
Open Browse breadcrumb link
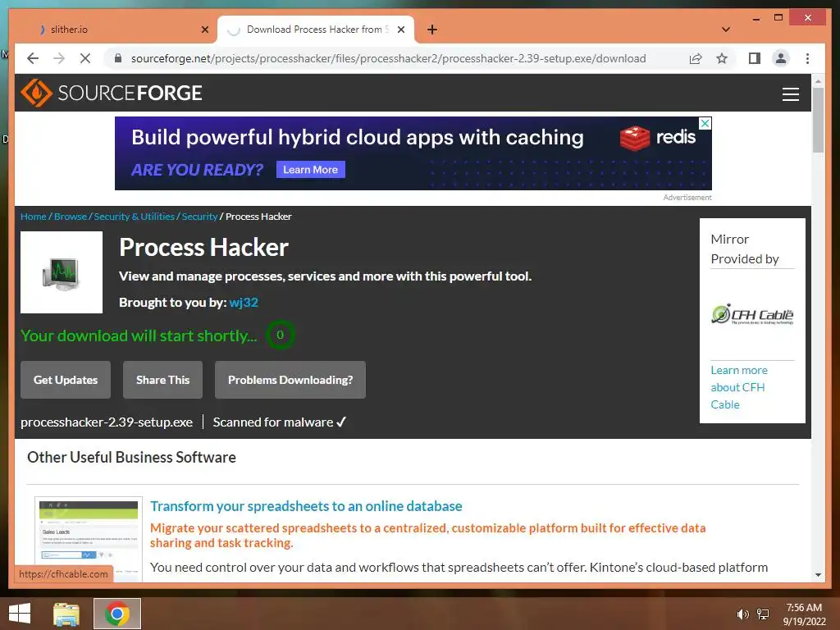pyautogui.click(x=71, y=217)
